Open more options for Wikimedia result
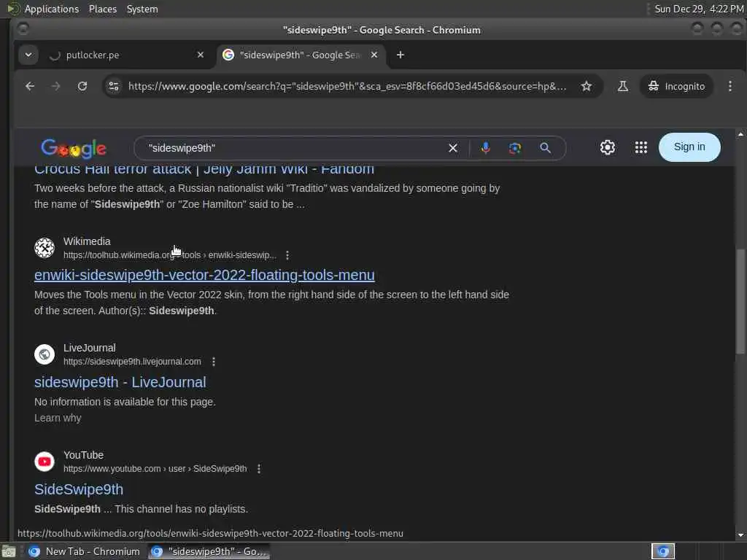This screenshot has width=747, height=560. click(287, 255)
